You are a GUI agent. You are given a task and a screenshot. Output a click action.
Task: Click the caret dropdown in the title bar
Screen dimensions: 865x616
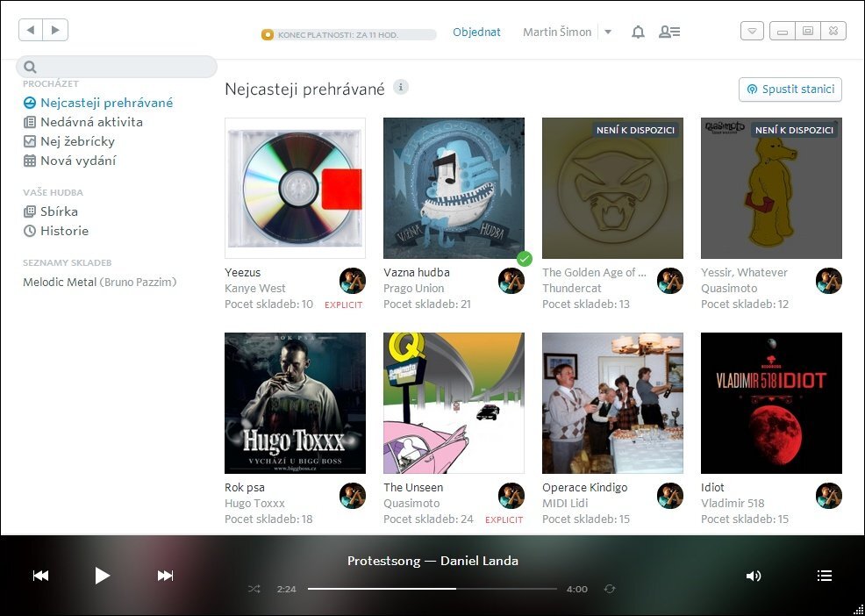pyautogui.click(x=752, y=30)
